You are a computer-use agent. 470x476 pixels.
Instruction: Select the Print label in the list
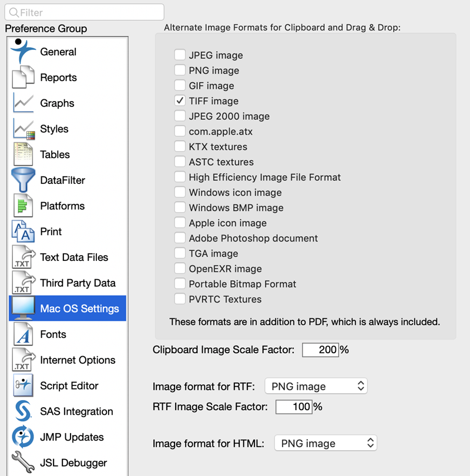(51, 232)
